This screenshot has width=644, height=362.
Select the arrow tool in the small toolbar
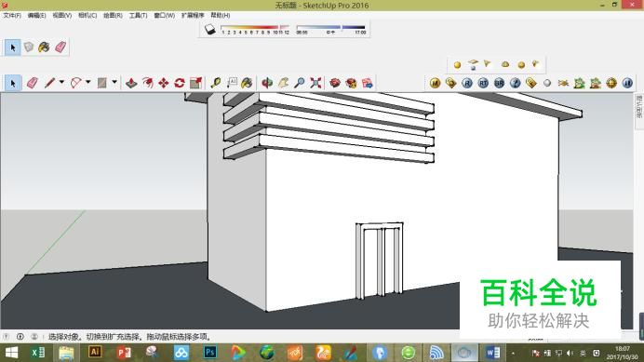tap(12, 47)
